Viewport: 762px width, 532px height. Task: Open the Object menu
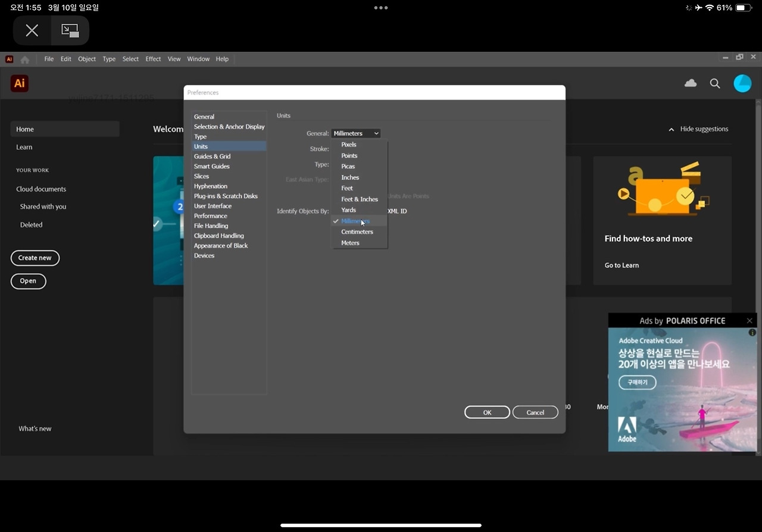pos(87,59)
